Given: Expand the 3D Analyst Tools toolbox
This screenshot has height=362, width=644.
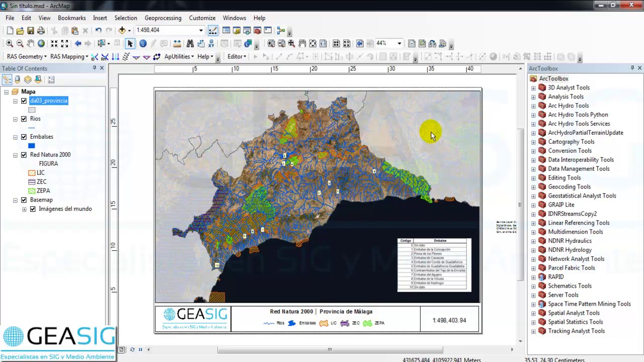Looking at the screenshot, I should click(533, 88).
